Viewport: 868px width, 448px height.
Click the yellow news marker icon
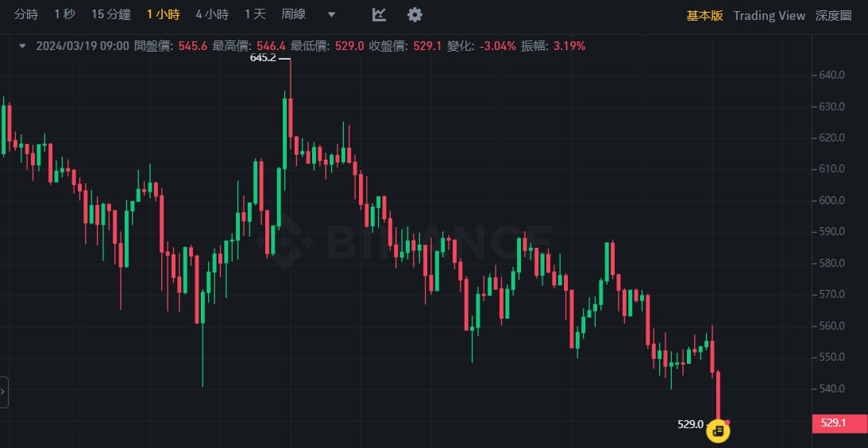click(718, 431)
